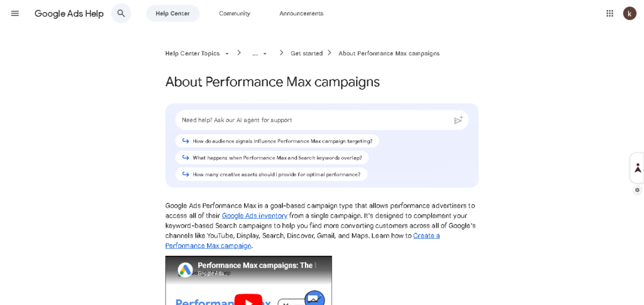Screen dimensions: 644x305
Task: Switch to the Community tab
Action: (235, 13)
